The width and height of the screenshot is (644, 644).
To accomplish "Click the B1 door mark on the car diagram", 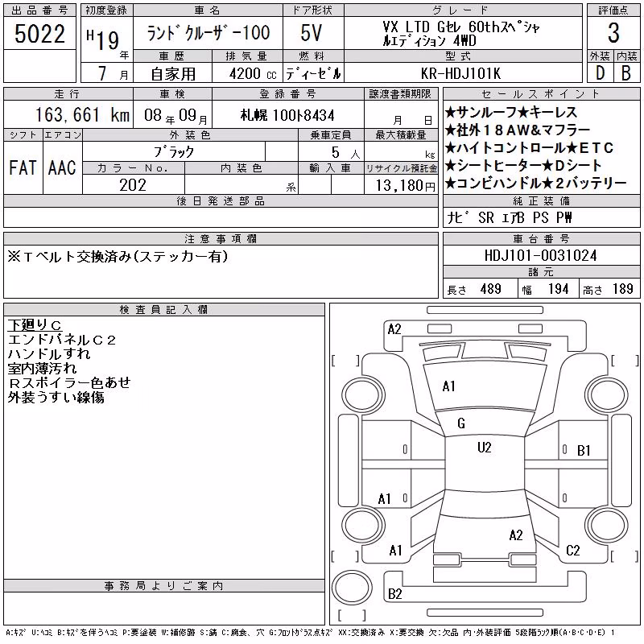I will point(584,451).
